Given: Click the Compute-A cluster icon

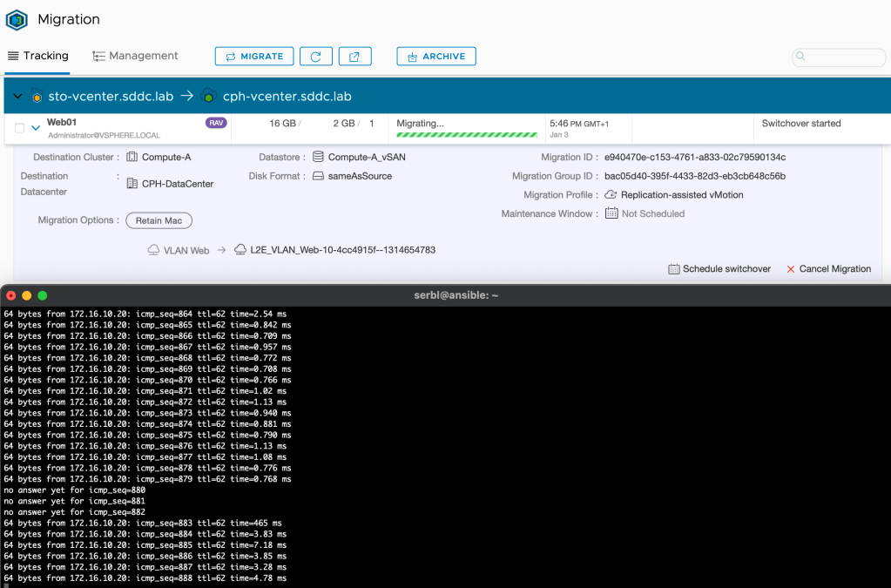Looking at the screenshot, I should click(132, 158).
